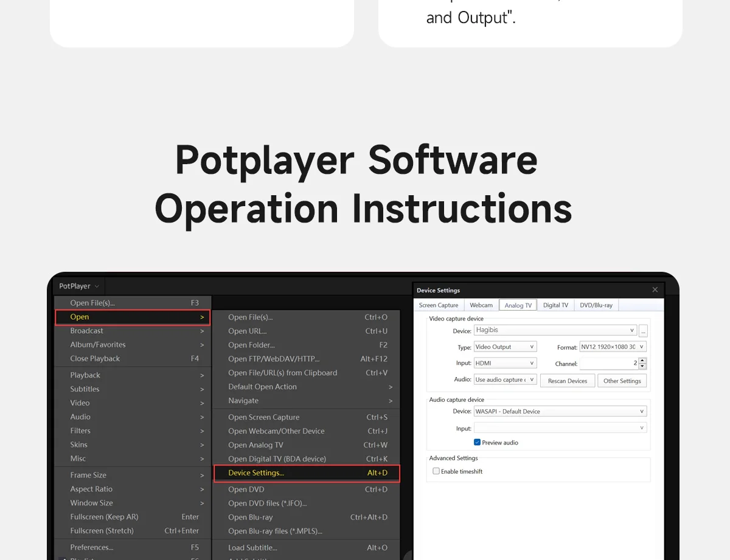Choose Open File(s)... Ctrl+O in submenu

pos(307,317)
